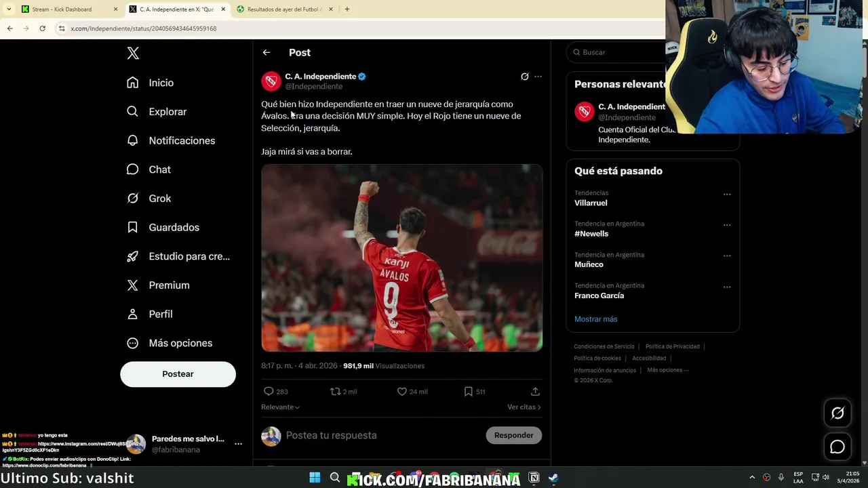The width and height of the screenshot is (868, 488).
Task: Show hidden system tray icons
Action: (x=751, y=478)
